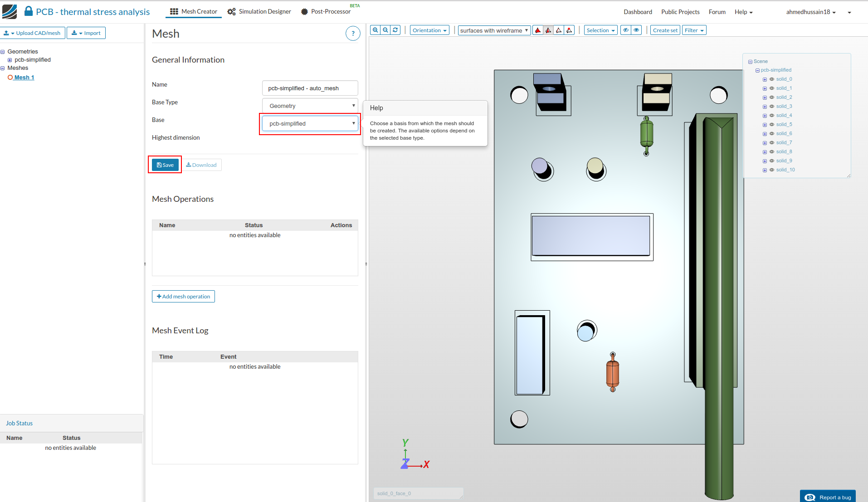
Task: Click the project lock icon
Action: 29,11
